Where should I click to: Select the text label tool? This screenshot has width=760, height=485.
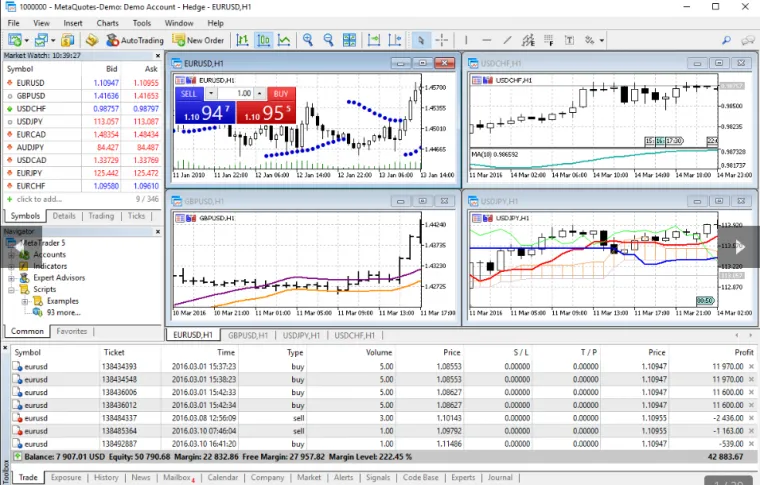coord(570,40)
